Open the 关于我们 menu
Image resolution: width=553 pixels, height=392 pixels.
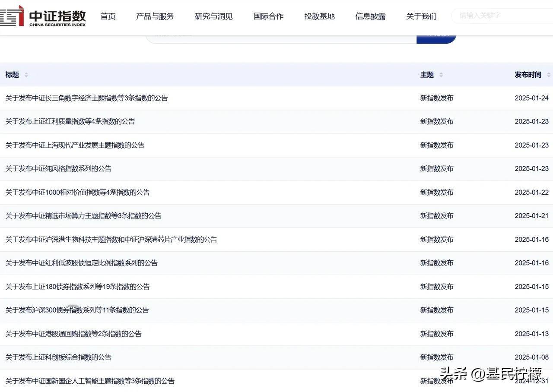pos(422,16)
